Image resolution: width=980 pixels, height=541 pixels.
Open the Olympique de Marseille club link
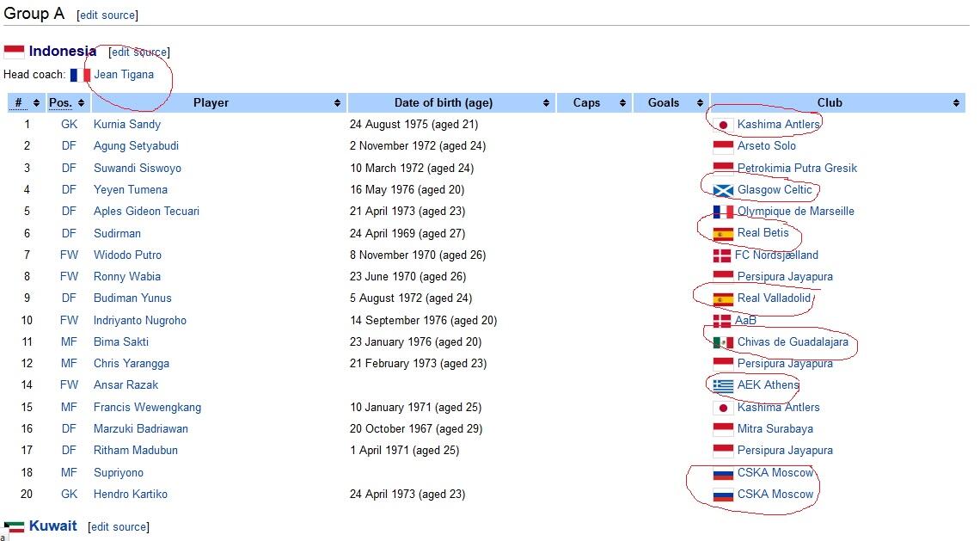point(795,212)
